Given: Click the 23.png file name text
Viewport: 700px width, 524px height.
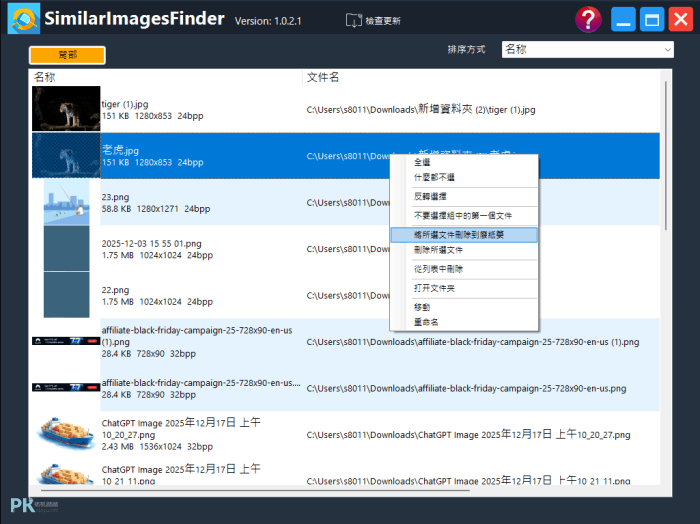Looking at the screenshot, I should pyautogui.click(x=115, y=197).
